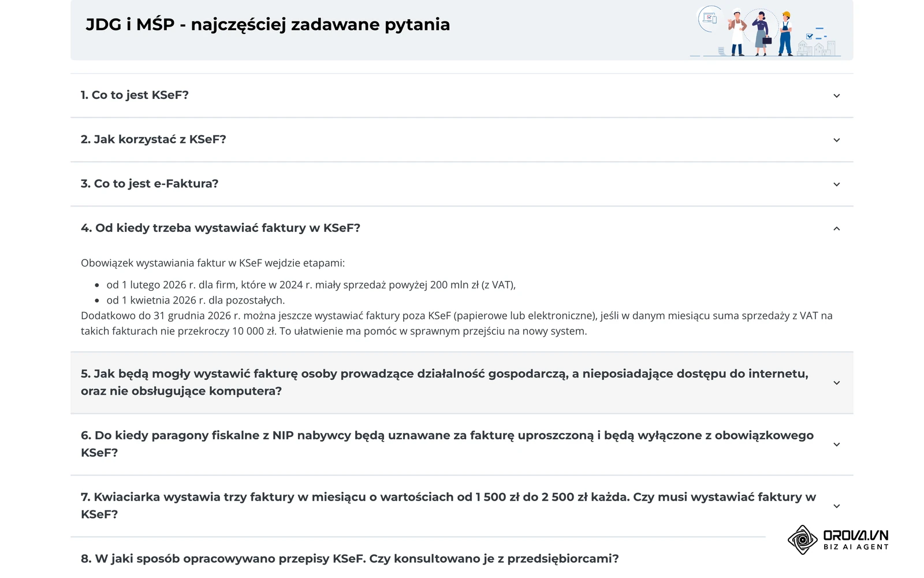Image resolution: width=924 pixels, height=578 pixels.
Task: Expand chevron for 'Jak korzystać z KSeF?'
Action: tap(836, 140)
